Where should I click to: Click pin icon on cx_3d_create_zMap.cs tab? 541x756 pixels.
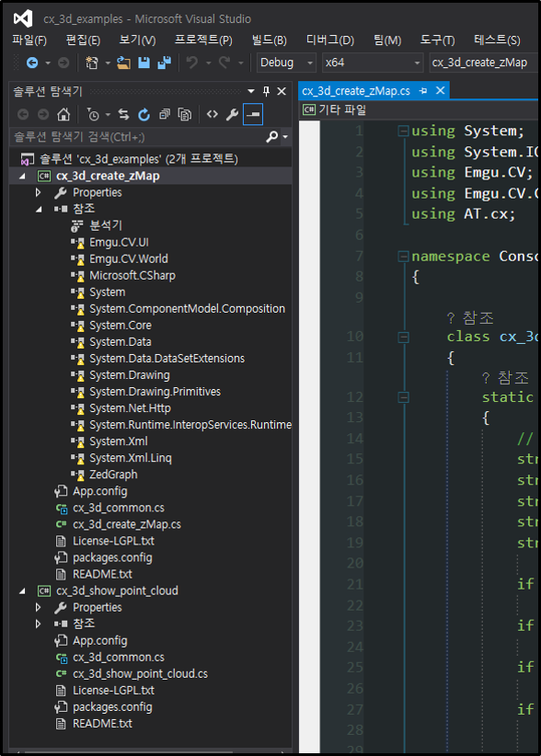(x=423, y=91)
